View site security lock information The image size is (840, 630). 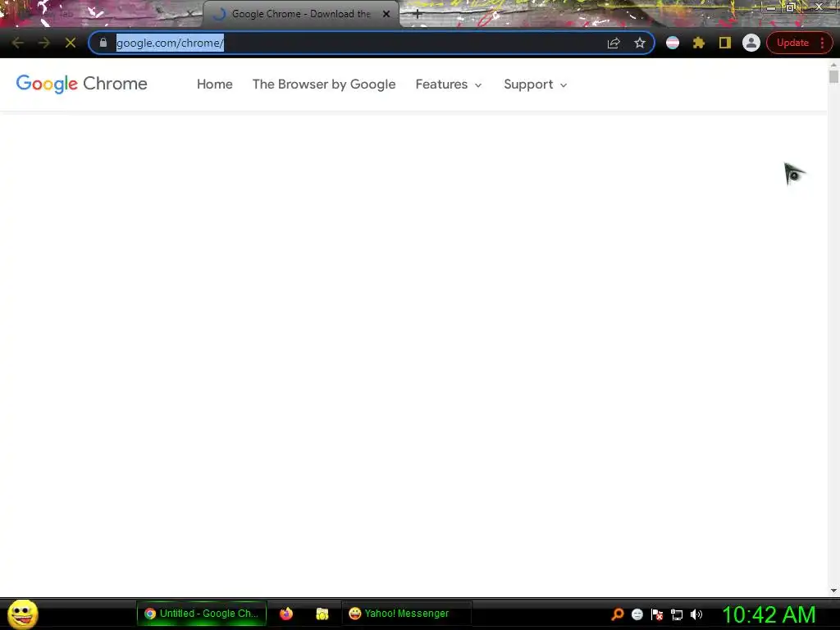pyautogui.click(x=103, y=43)
